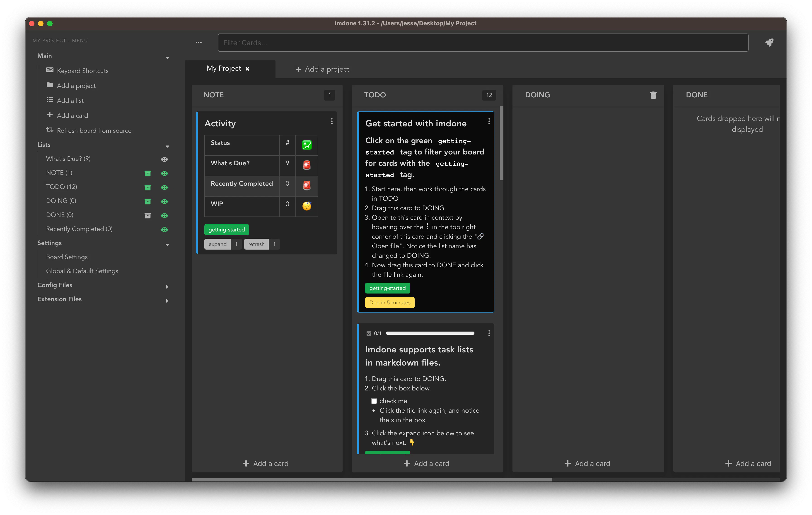This screenshot has height=515, width=812.
Task: Select Add a list in the sidebar menu
Action: 70,100
